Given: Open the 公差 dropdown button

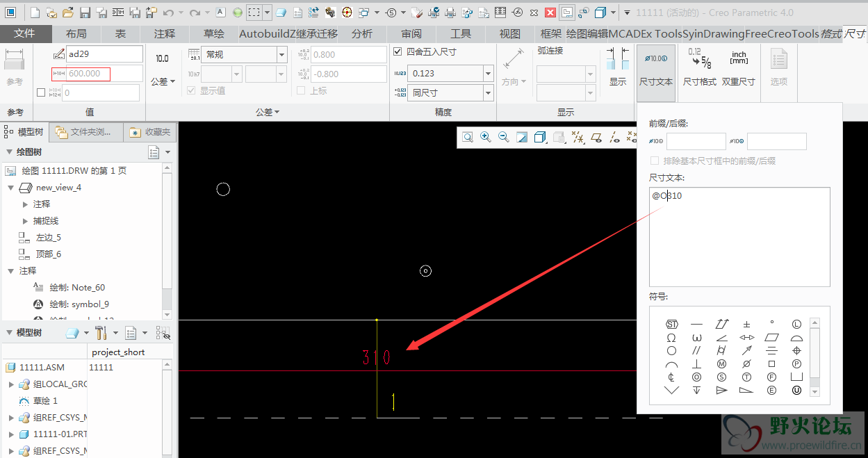Looking at the screenshot, I should coord(163,81).
